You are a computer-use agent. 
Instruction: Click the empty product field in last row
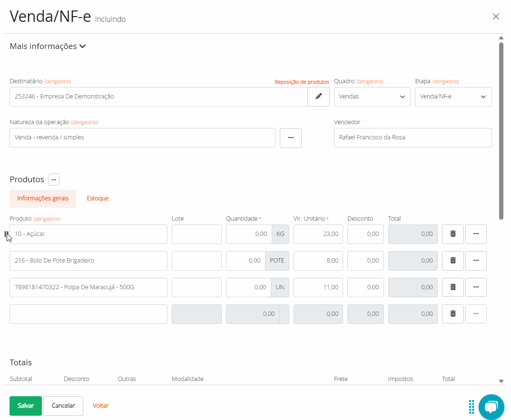click(x=88, y=314)
